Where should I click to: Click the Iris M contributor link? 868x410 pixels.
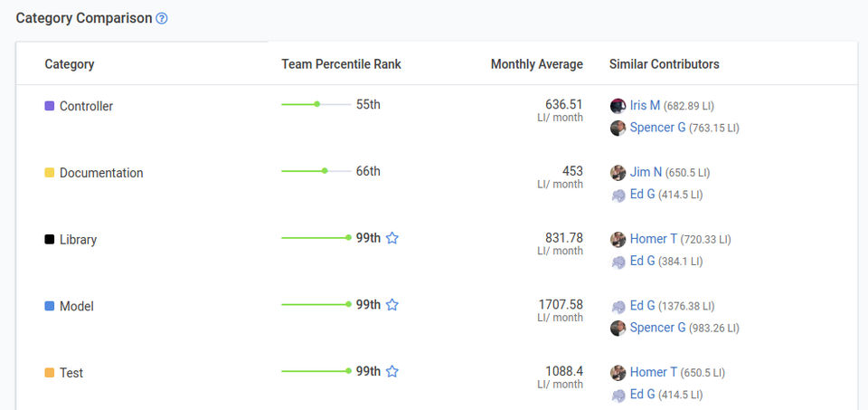coord(645,106)
